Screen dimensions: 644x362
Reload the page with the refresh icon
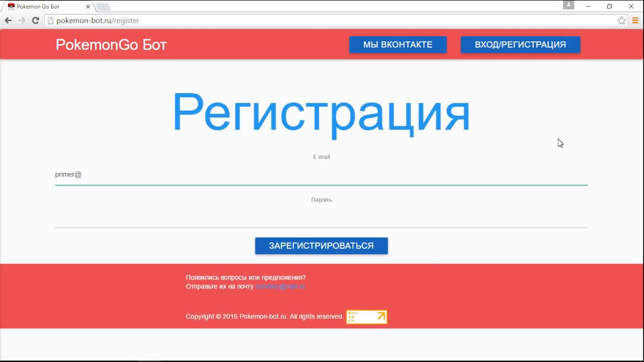coord(35,21)
